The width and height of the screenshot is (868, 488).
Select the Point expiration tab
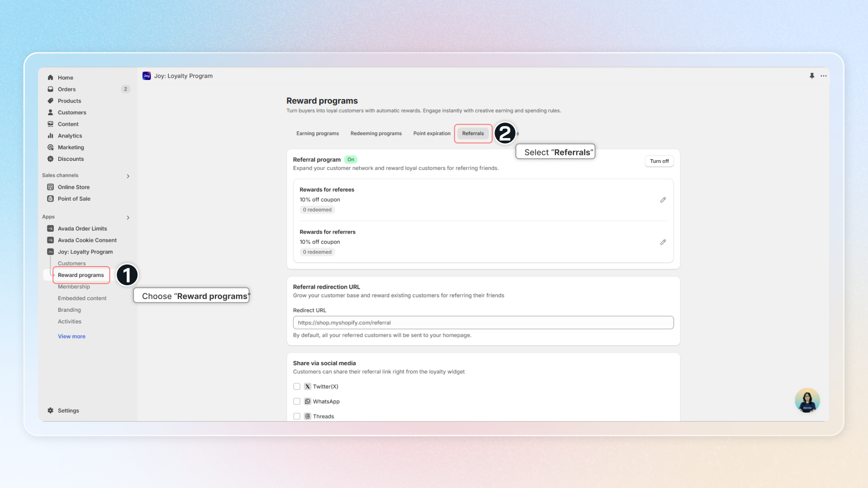tap(431, 133)
